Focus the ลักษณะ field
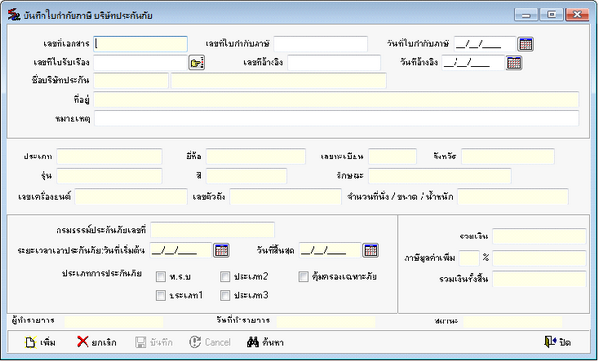 (x=440, y=176)
